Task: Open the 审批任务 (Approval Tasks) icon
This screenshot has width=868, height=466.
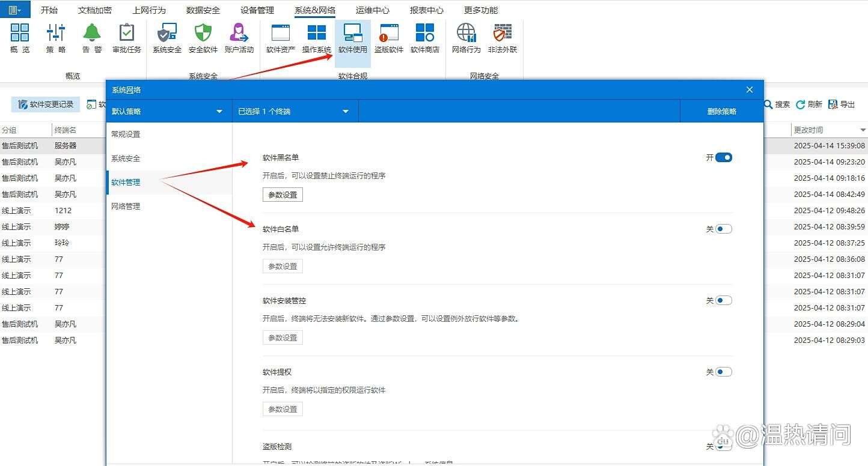Action: pyautogui.click(x=126, y=37)
